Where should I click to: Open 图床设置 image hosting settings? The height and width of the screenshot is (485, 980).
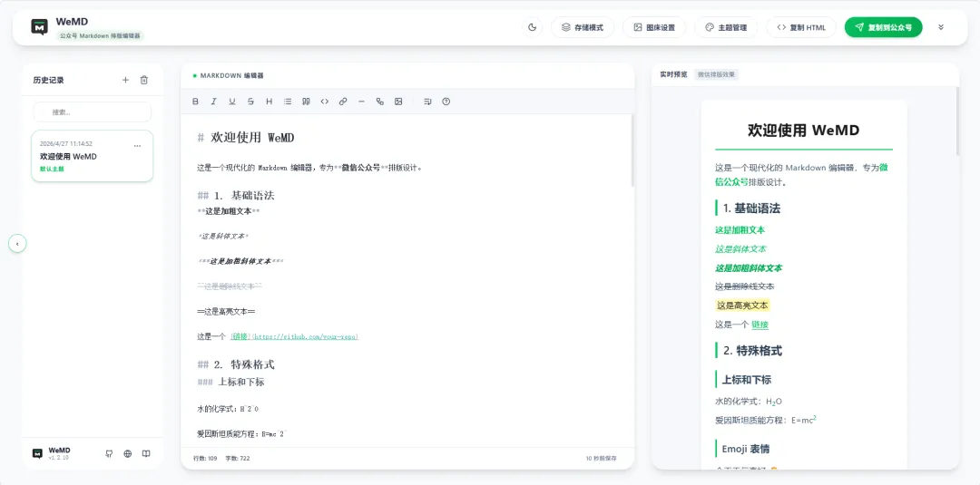click(654, 27)
